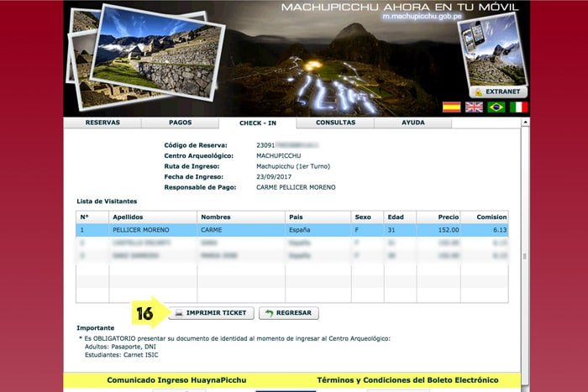Image resolution: width=588 pixels, height=392 pixels.
Task: Click the MACHUPICCHU Centro Arqueológico value
Action: (x=279, y=156)
